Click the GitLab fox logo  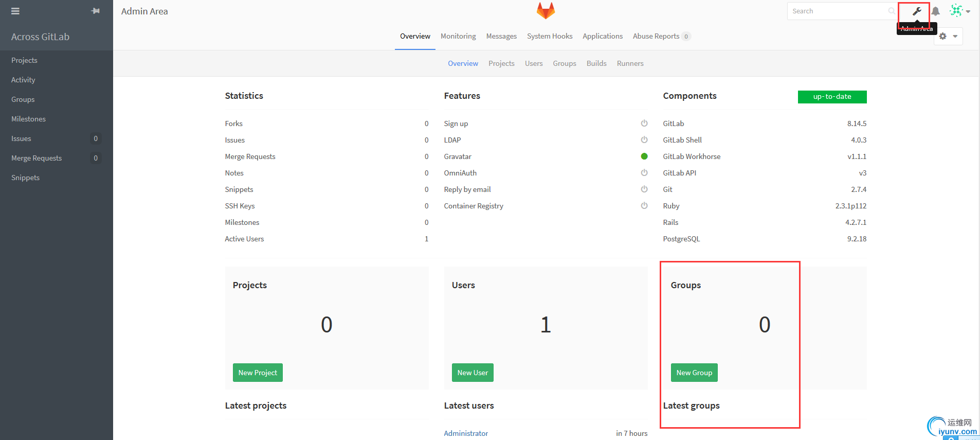pos(546,11)
